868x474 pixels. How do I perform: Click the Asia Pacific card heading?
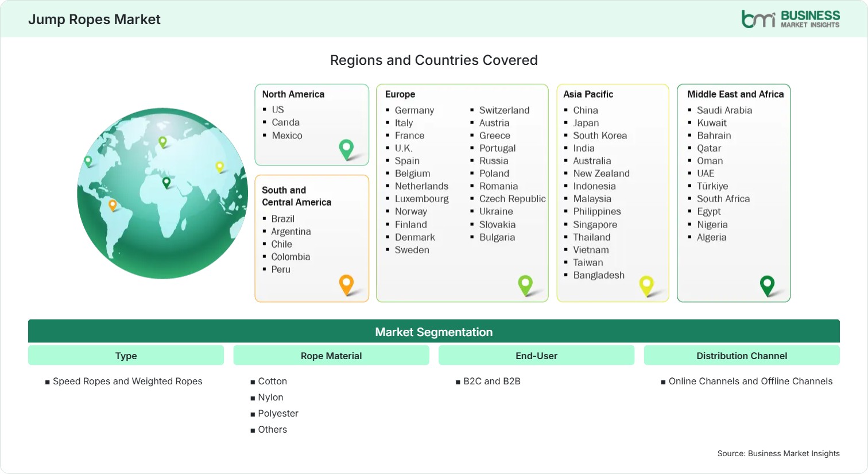(x=588, y=94)
